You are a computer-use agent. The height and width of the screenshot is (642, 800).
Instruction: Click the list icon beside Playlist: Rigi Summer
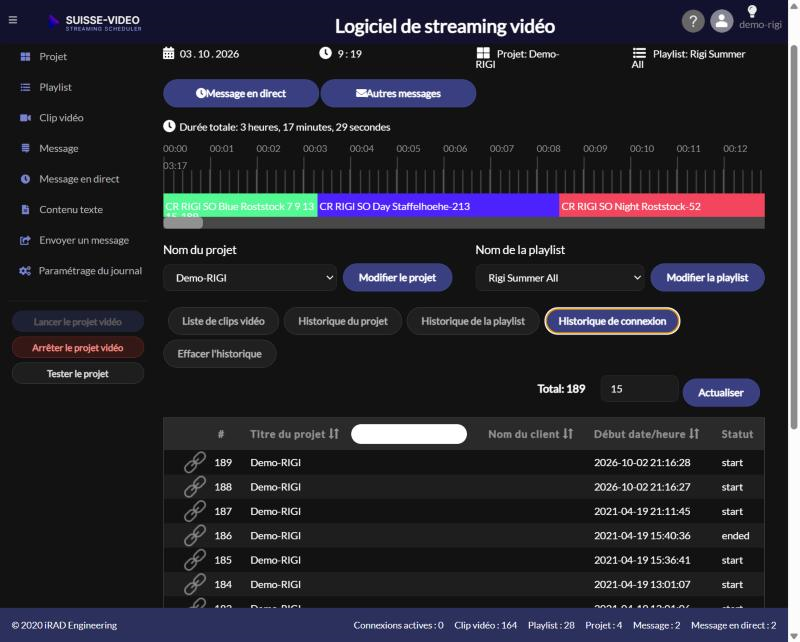tap(639, 53)
